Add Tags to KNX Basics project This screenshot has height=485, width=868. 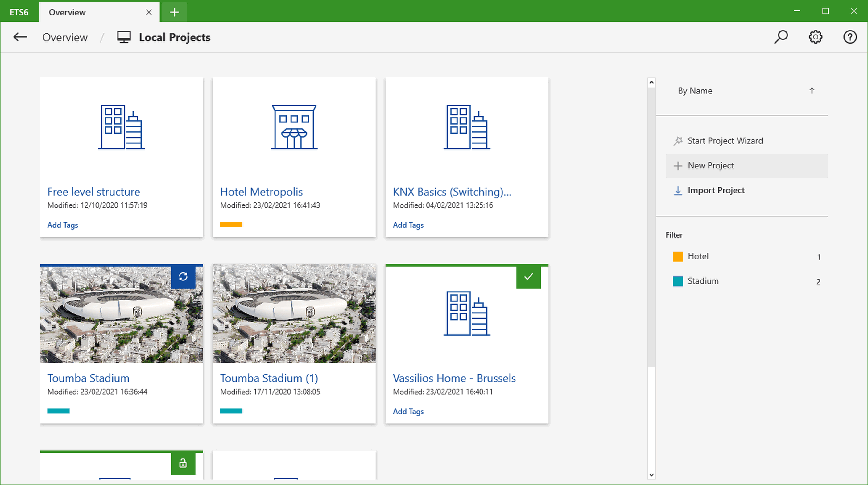pyautogui.click(x=408, y=225)
